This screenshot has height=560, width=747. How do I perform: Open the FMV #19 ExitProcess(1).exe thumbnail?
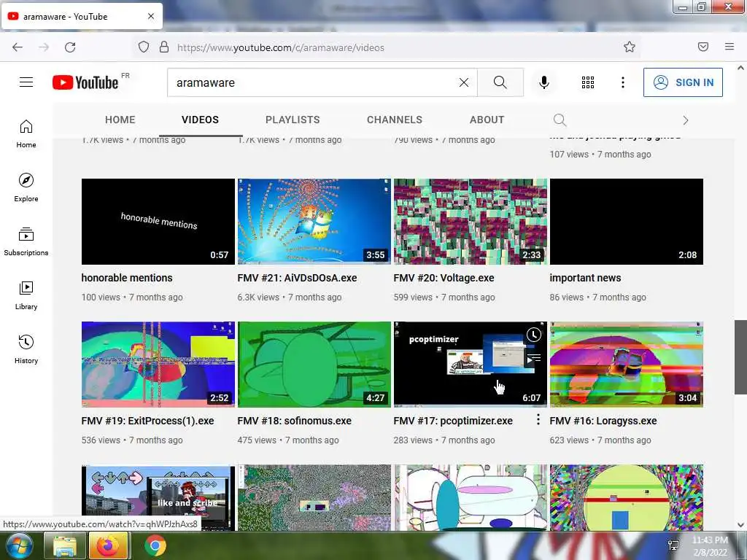click(x=158, y=365)
